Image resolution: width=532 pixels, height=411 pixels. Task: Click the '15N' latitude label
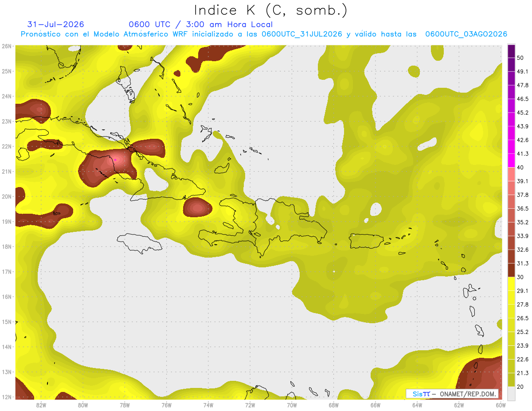coord(7,322)
